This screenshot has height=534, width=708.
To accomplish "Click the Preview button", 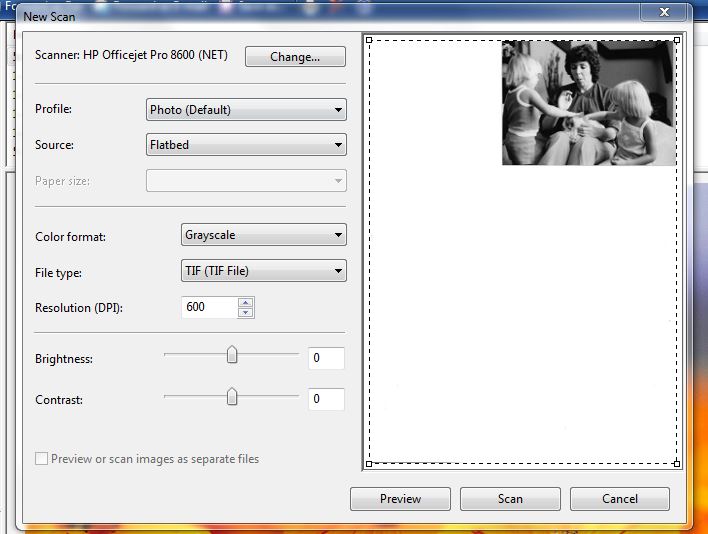I will click(x=401, y=499).
